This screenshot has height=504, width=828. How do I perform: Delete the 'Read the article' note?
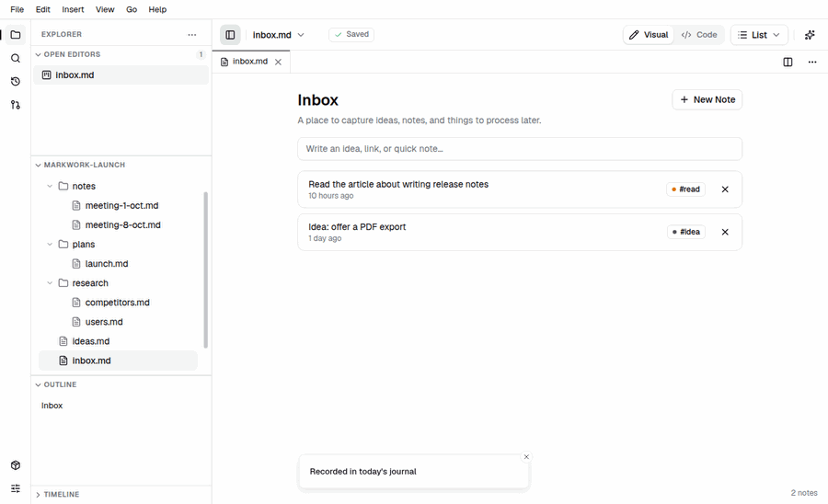pos(725,189)
